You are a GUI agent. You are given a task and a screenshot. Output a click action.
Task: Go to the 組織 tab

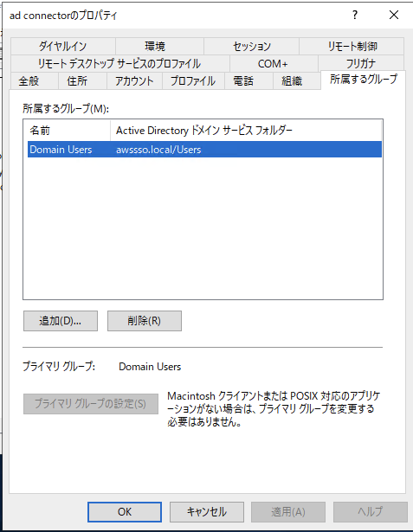[296, 80]
